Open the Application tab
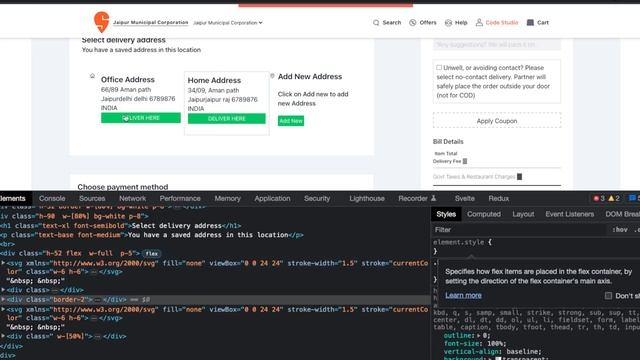This screenshot has width=640, height=360. pyautogui.click(x=272, y=198)
